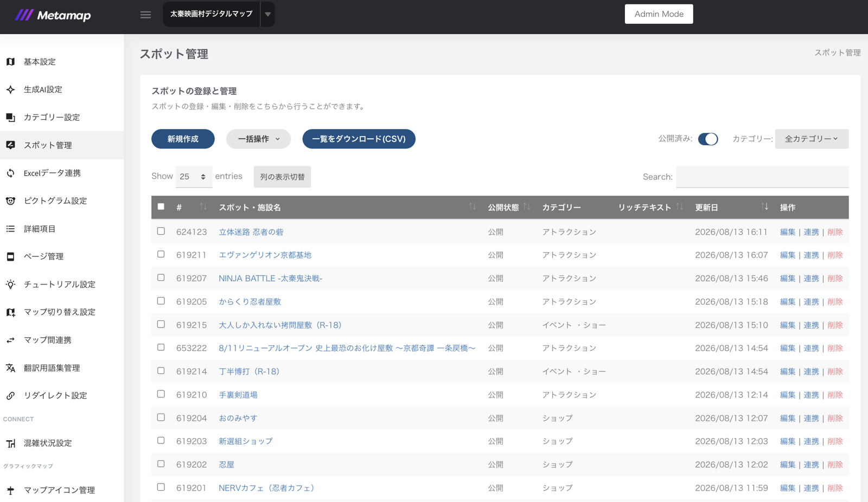Screen dimensions: 868x502
Task: Click the Admin Mode button
Action: (x=659, y=14)
